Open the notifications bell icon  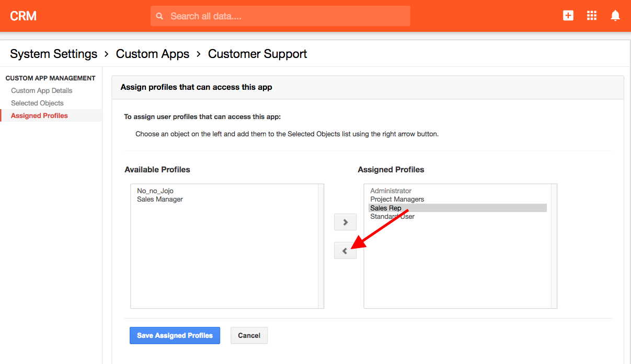[x=615, y=16]
